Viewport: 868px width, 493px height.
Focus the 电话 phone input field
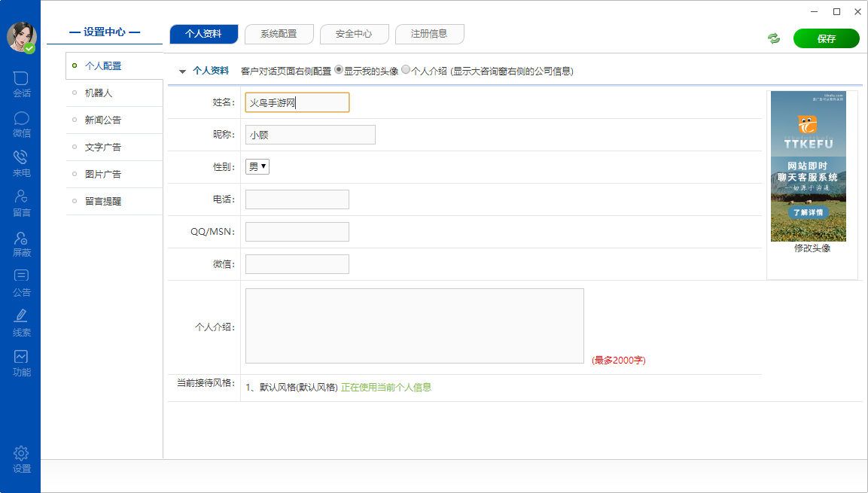(x=297, y=199)
